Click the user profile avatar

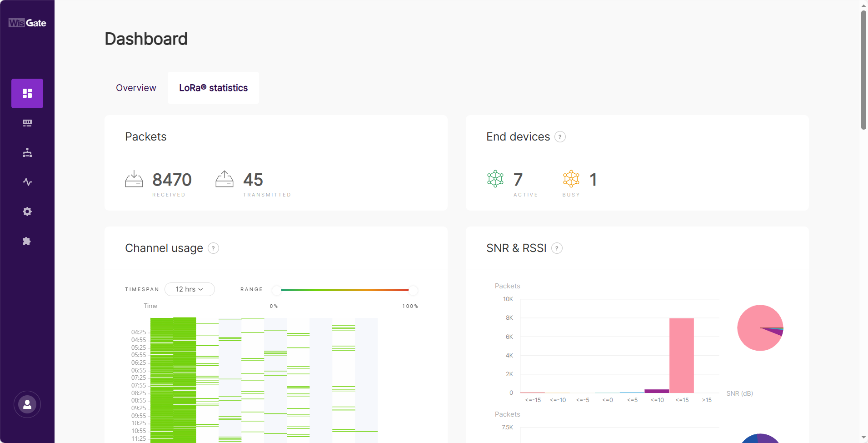tap(27, 404)
